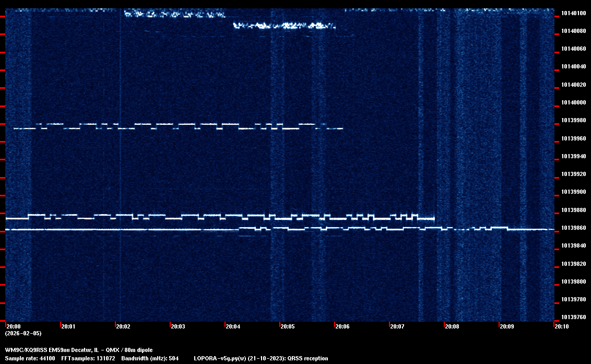
Task: Pick the 20:09 time axis label
Action: coord(507,326)
